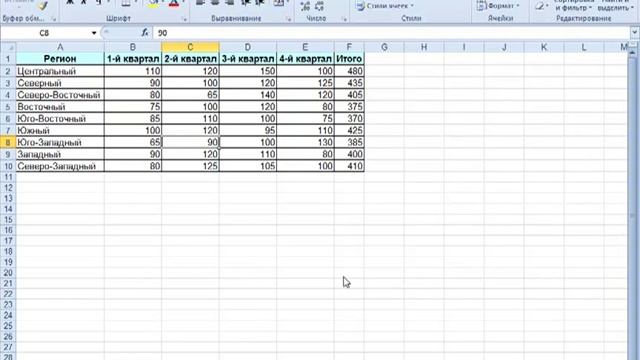Screen dimensions: 640x360
Task: Select the Юго-Восточный cell
Action: click(60, 119)
